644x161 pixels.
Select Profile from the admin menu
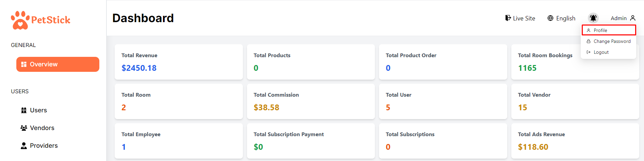pos(600,30)
